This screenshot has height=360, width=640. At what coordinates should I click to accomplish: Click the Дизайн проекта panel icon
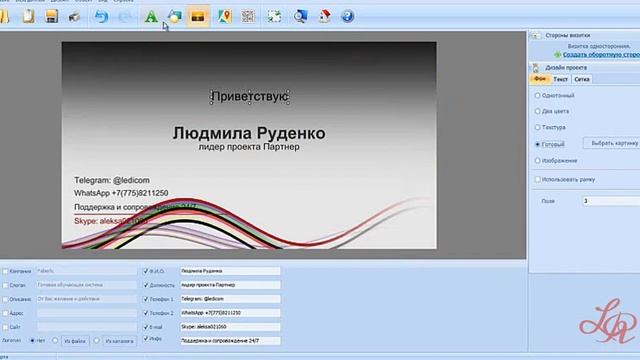pos(536,68)
